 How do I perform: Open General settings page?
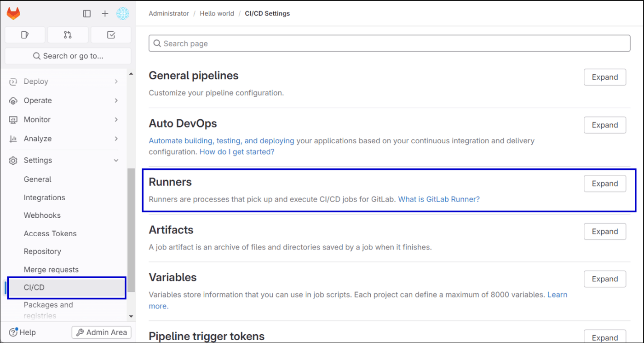click(38, 180)
